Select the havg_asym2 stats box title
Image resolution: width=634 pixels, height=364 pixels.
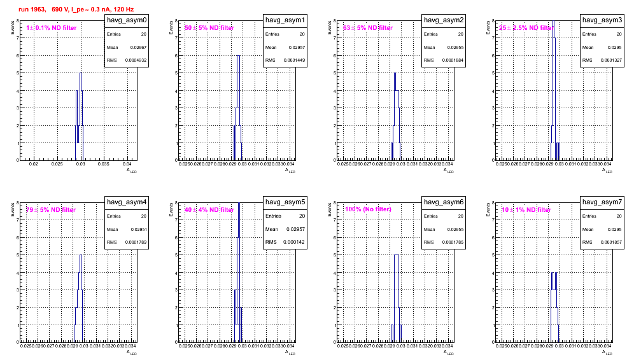coord(444,20)
